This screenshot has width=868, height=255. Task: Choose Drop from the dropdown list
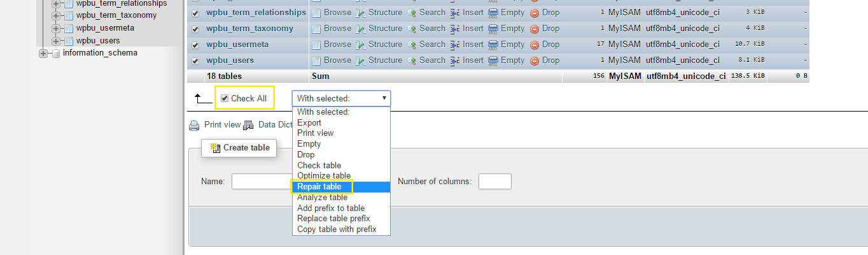click(341, 155)
